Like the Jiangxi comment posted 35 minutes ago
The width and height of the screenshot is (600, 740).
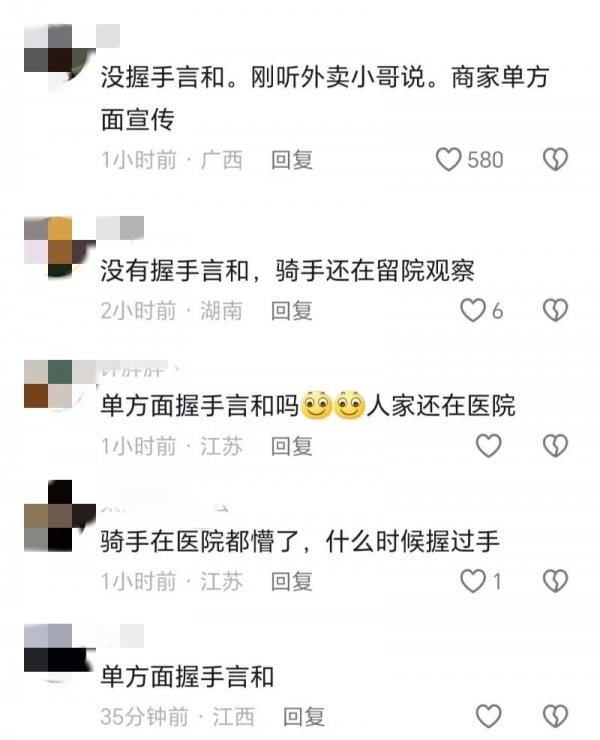pos(488,716)
